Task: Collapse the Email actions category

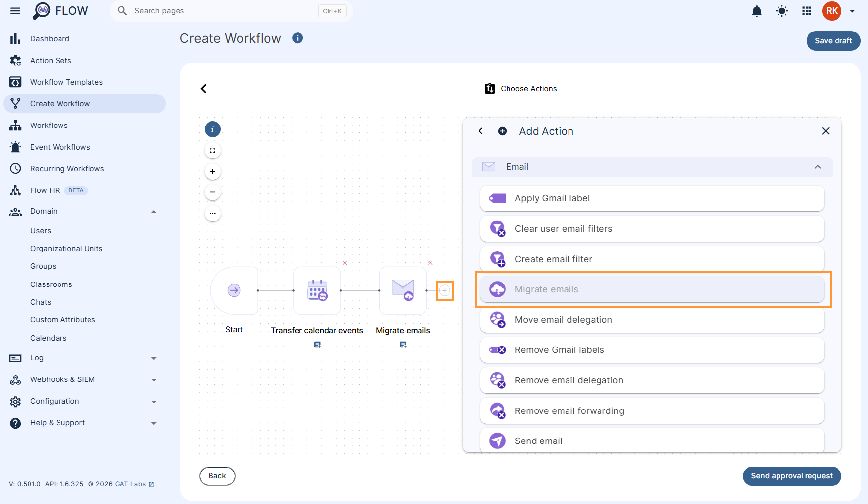Action: pyautogui.click(x=652, y=167)
